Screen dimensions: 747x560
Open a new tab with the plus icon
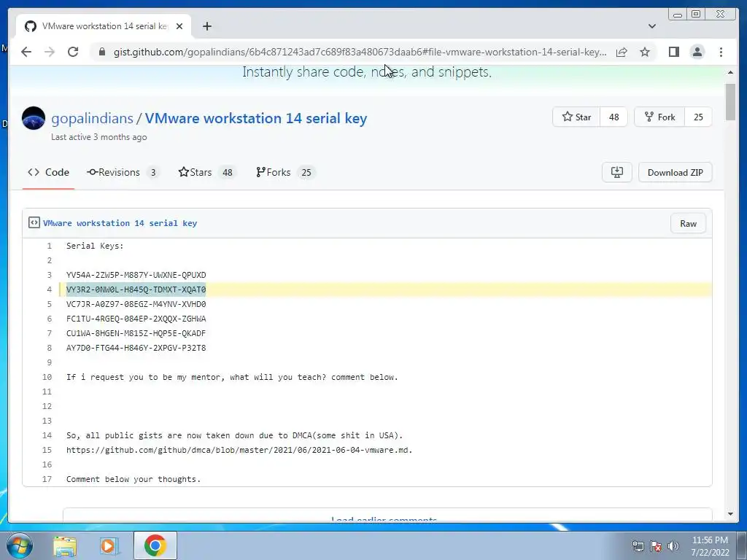tap(206, 26)
